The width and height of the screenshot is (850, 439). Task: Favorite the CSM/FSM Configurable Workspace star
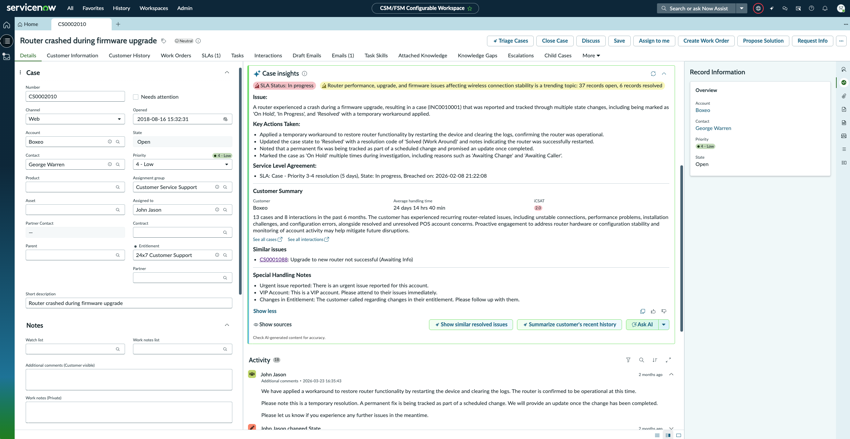tap(469, 9)
